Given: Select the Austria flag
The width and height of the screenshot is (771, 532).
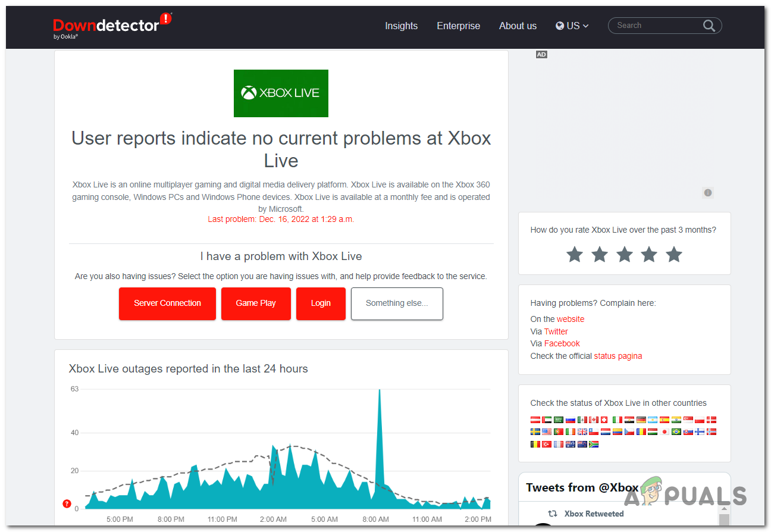Looking at the screenshot, I should pyautogui.click(x=535, y=420).
